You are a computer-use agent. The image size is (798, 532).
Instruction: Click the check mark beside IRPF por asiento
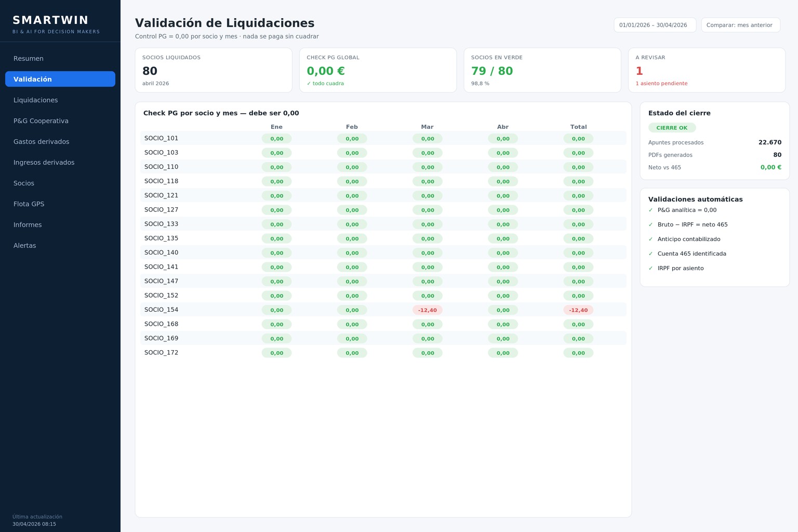650,269
